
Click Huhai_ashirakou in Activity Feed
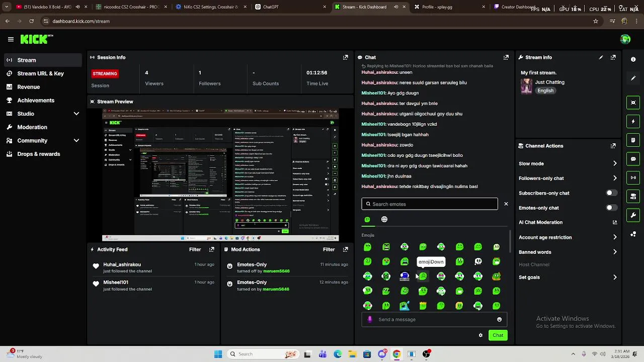coord(122,264)
